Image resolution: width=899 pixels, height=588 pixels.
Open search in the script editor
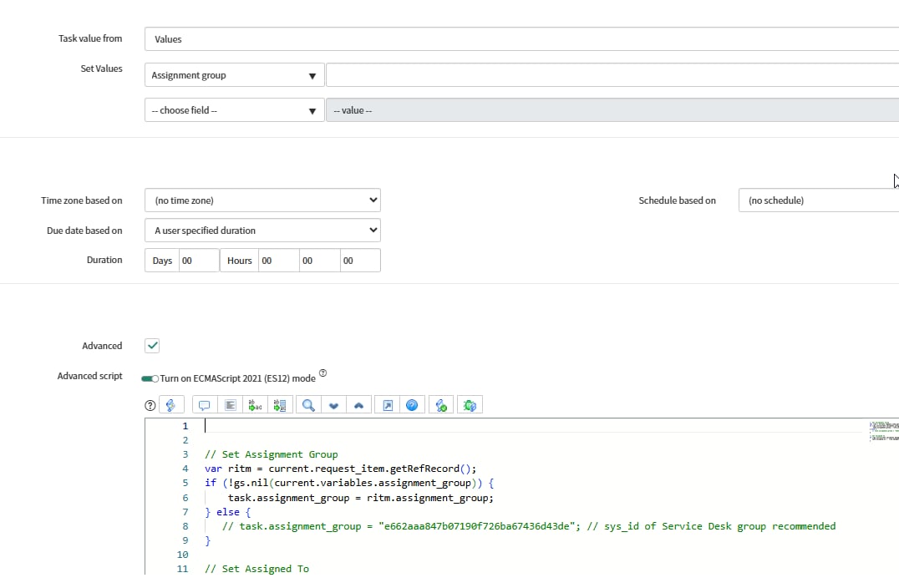(308, 405)
